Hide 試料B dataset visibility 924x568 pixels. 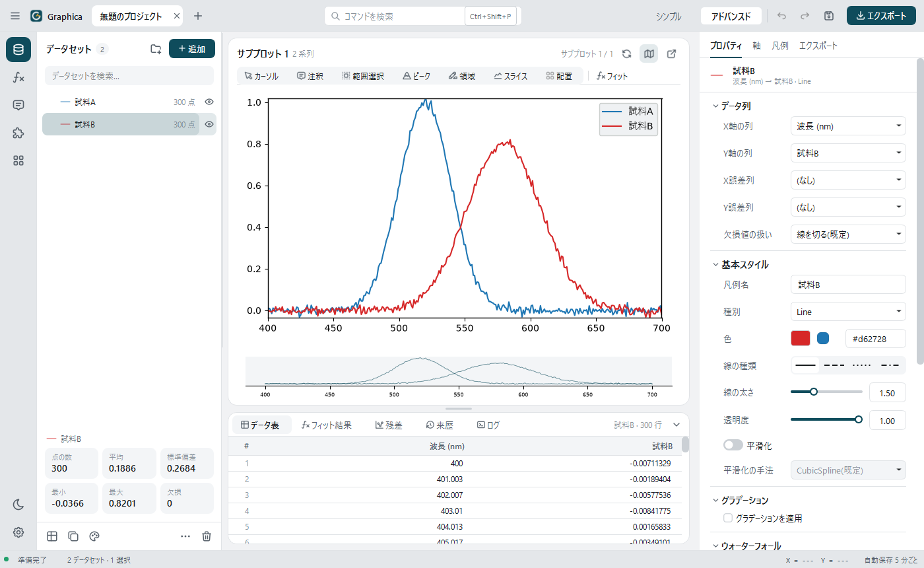pos(209,124)
